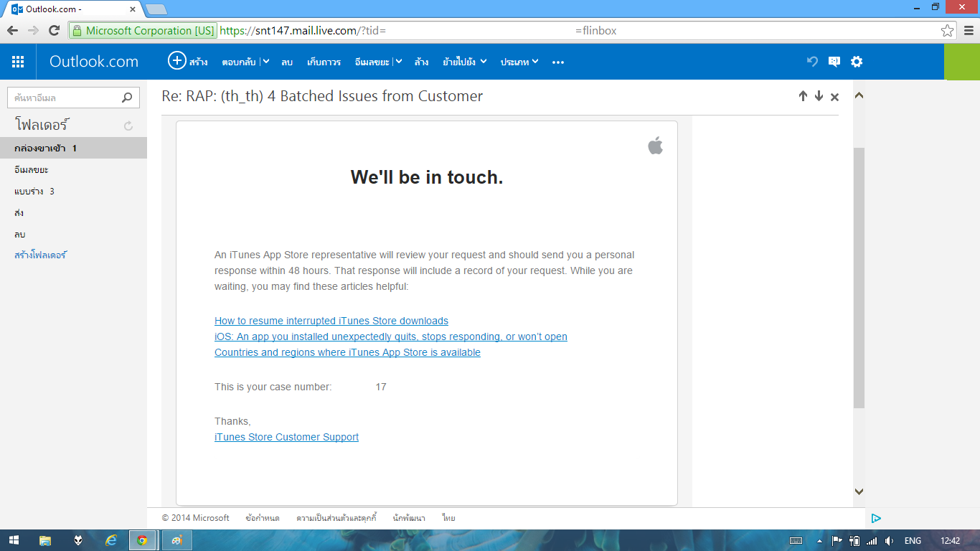Image resolution: width=980 pixels, height=551 pixels.
Task: Select the Outlook.com browser tab
Action: tap(75, 9)
